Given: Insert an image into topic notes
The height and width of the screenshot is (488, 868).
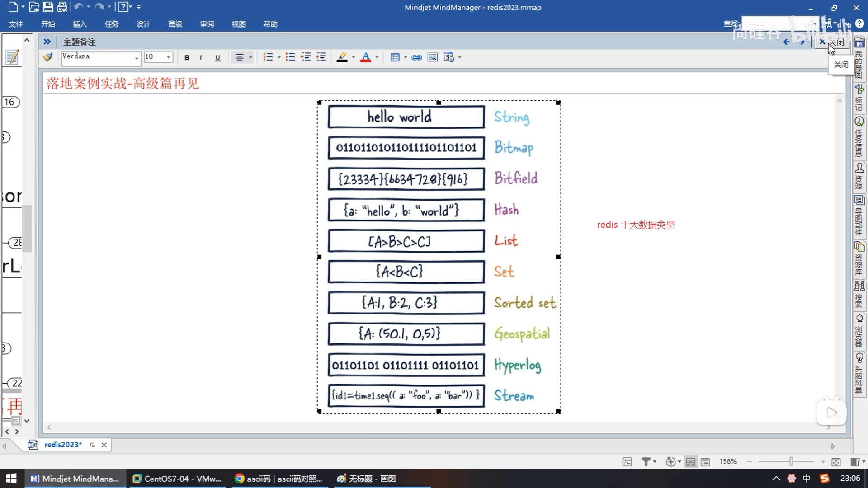Looking at the screenshot, I should (x=433, y=57).
